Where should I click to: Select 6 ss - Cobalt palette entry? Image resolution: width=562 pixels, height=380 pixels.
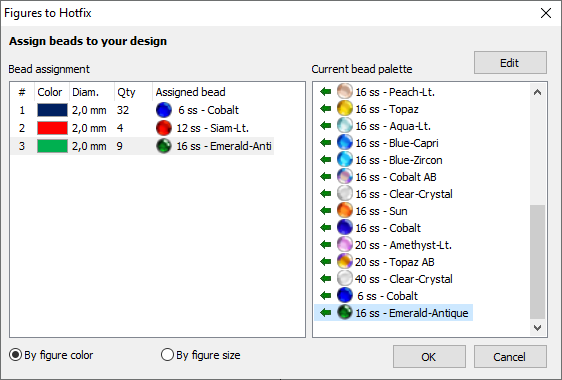click(x=387, y=296)
